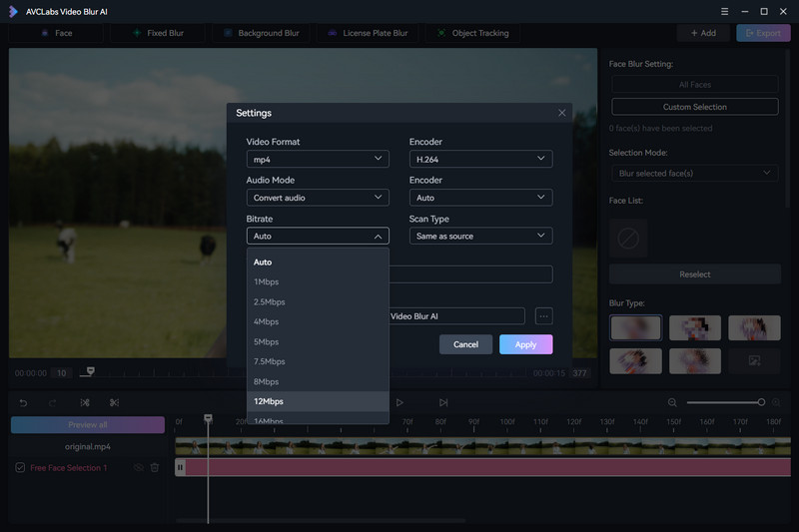Switch to the Background Blur tab
799x532 pixels.
[262, 33]
